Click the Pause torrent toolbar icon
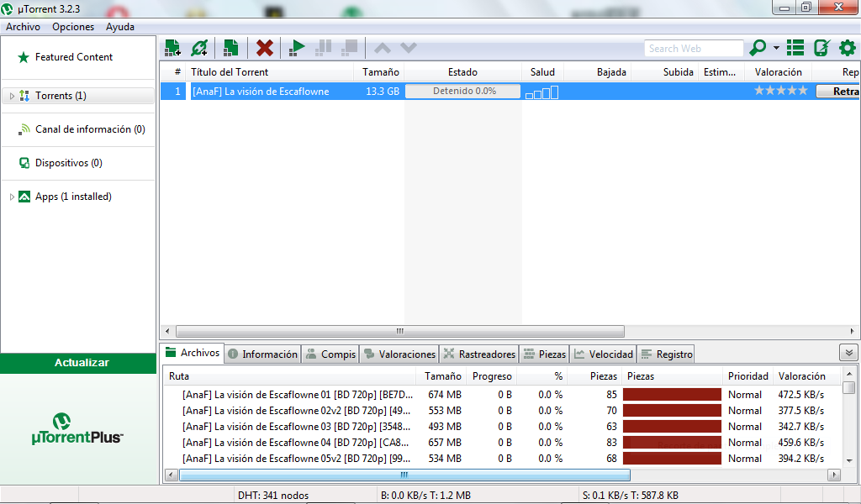861x504 pixels. point(324,48)
